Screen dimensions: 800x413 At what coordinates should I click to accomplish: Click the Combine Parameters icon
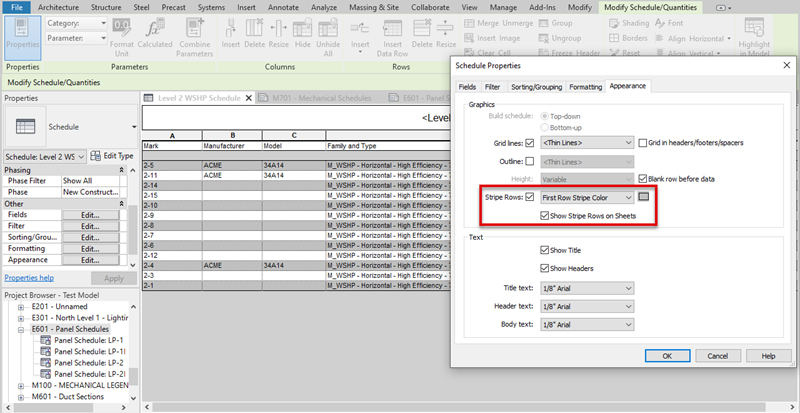[196, 28]
